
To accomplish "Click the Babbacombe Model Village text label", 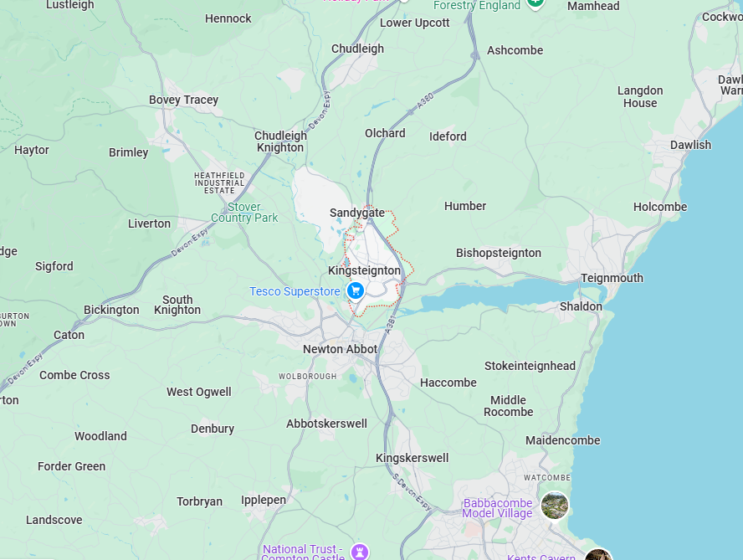I will point(498,508).
